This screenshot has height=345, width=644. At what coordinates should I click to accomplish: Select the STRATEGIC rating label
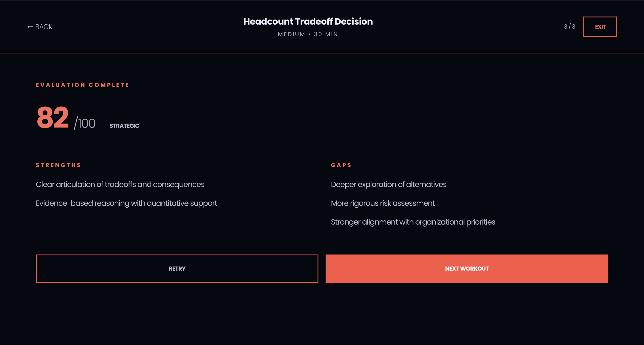coord(124,126)
